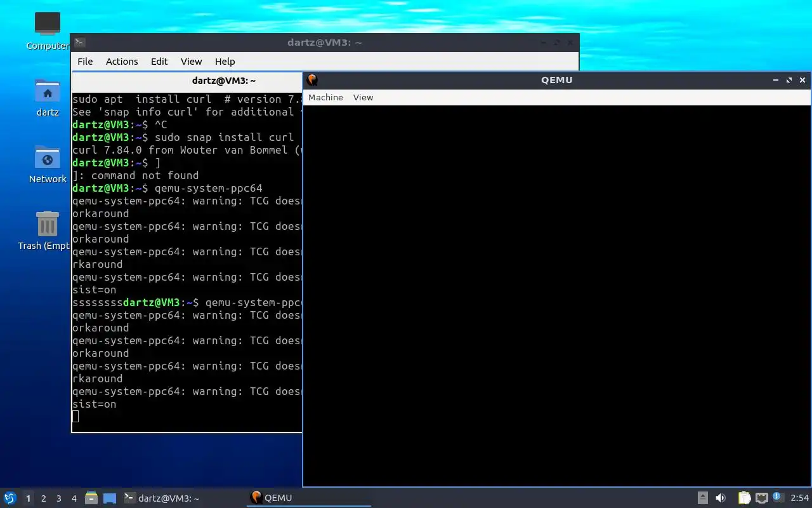Open the Machine menu in QEMU
812x508 pixels.
pyautogui.click(x=325, y=97)
